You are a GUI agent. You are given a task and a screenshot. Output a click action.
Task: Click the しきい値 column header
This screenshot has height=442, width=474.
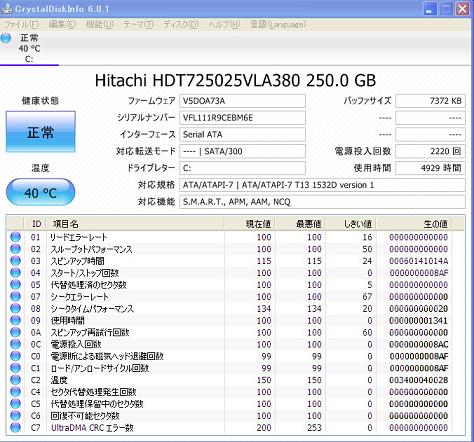tap(351, 224)
